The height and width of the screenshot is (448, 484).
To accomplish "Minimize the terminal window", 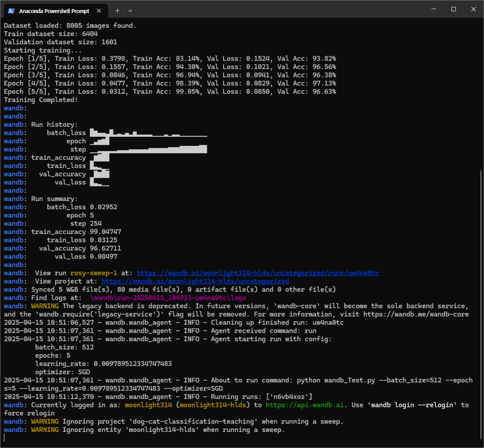I will click(x=434, y=9).
